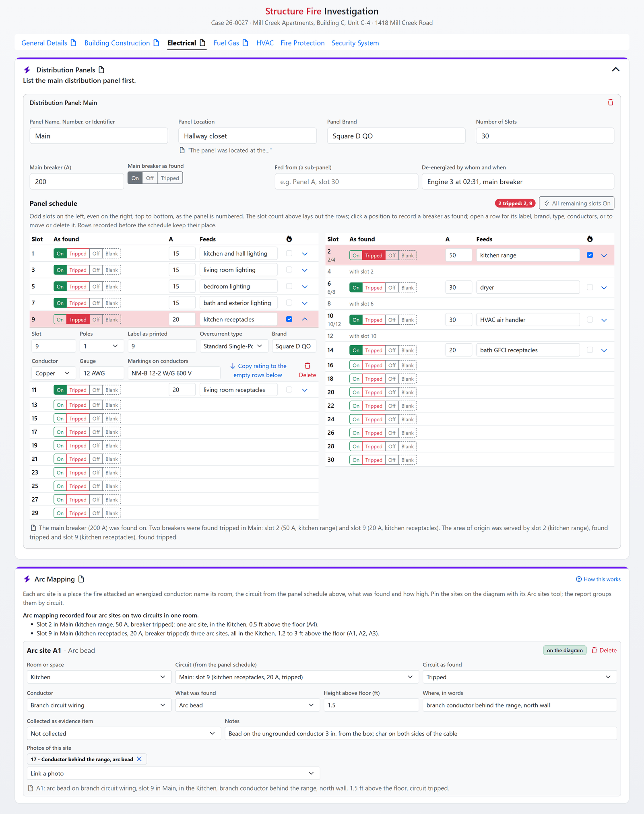
Task: Click the lightning bolt icon by Distribution Panels
Action: (x=27, y=70)
